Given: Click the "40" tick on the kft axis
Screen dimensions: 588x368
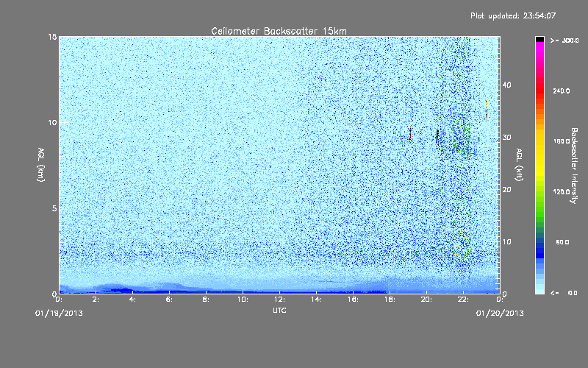Looking at the screenshot, I should pyautogui.click(x=506, y=85).
